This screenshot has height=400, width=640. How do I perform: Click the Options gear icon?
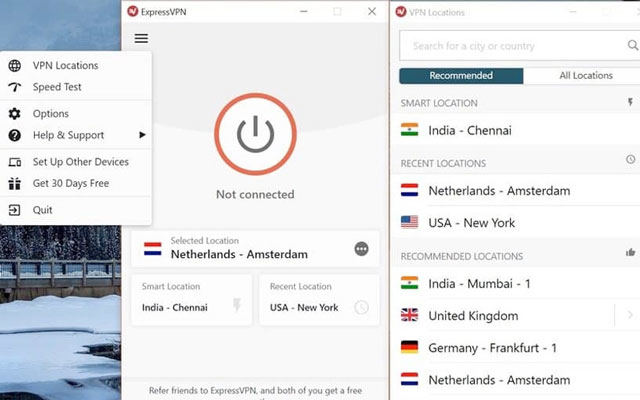click(x=15, y=113)
